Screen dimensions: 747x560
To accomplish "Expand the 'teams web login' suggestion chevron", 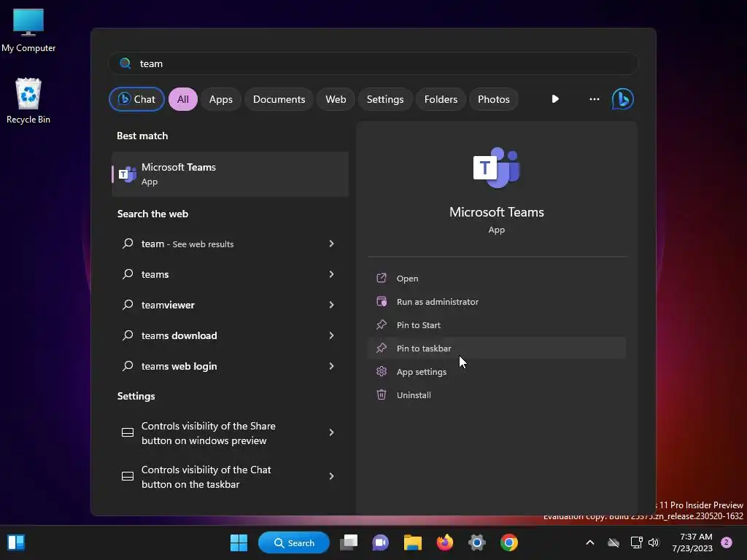I will point(332,366).
